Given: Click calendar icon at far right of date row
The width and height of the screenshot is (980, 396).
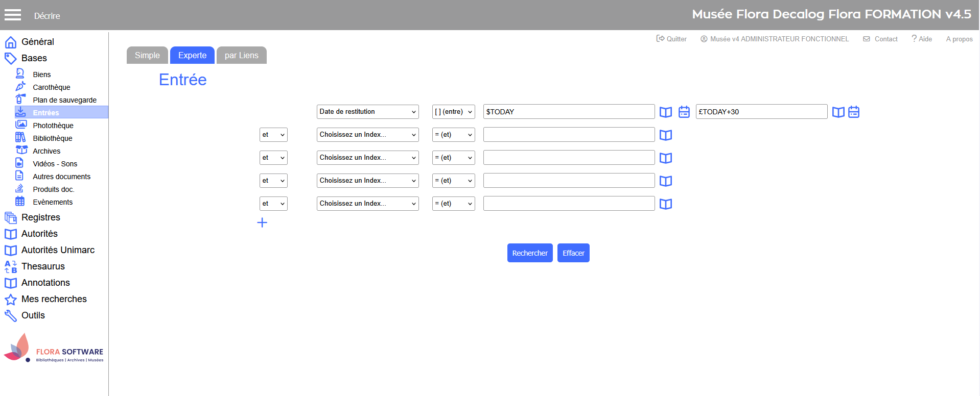Looking at the screenshot, I should pyautogui.click(x=854, y=112).
